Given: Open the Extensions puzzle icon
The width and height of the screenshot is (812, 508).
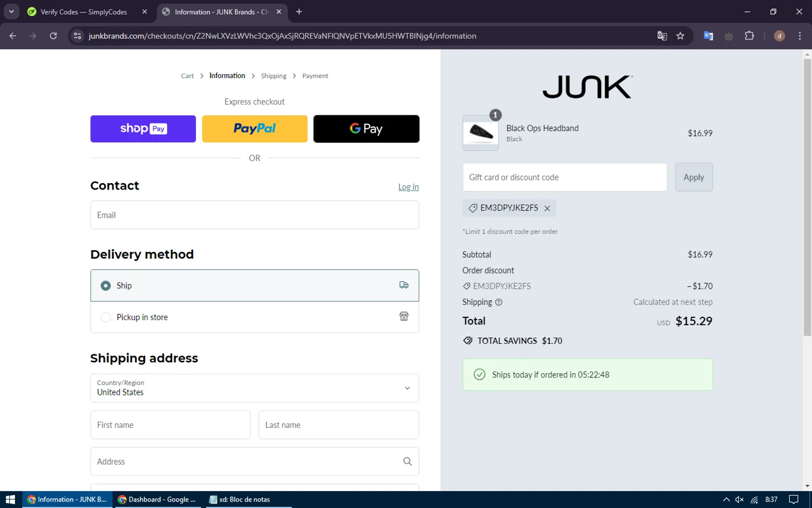Looking at the screenshot, I should [x=749, y=36].
